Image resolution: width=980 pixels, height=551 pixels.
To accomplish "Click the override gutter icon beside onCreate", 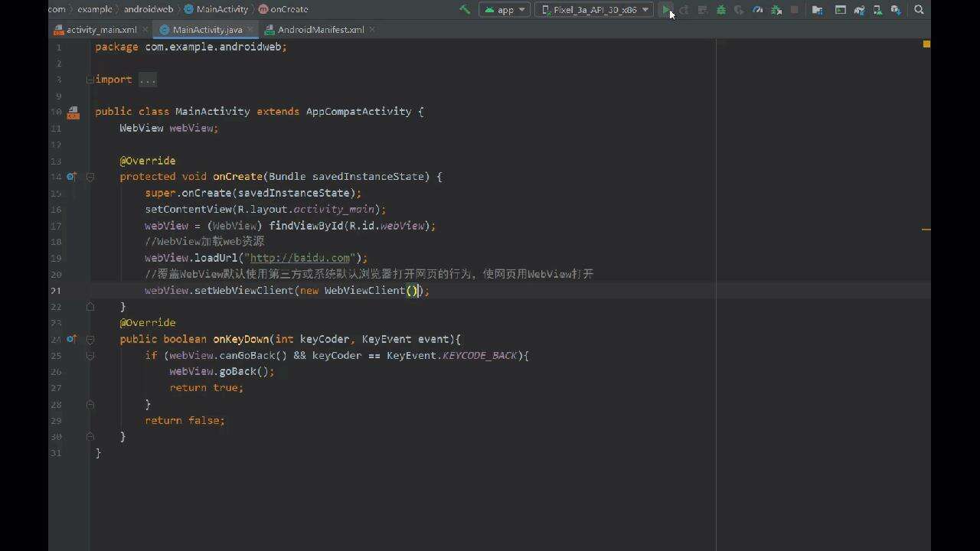I will [x=71, y=177].
